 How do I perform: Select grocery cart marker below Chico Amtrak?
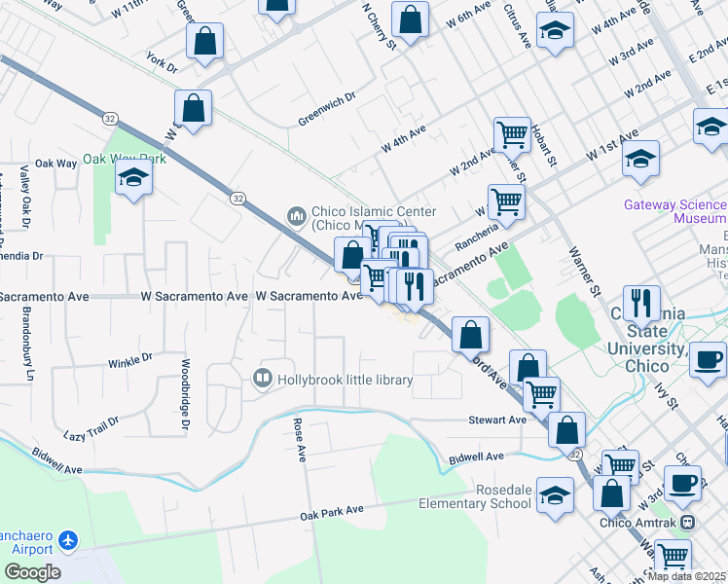(673, 557)
